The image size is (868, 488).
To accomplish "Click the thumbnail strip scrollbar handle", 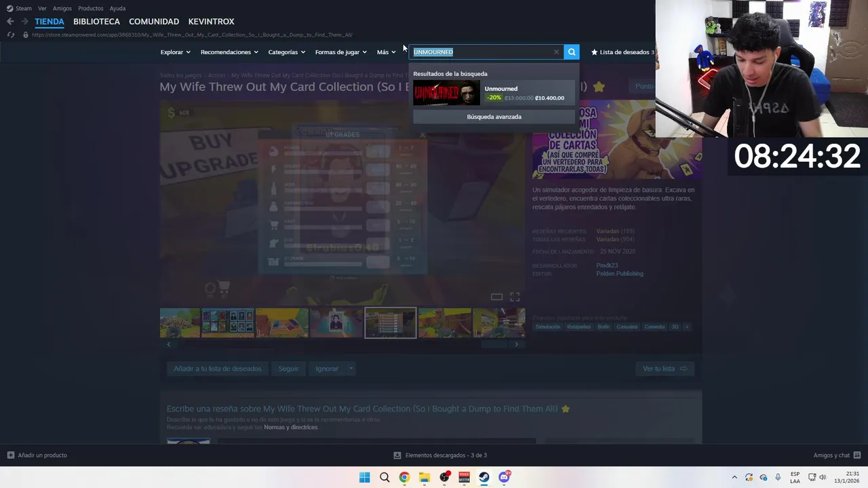I will coord(494,344).
